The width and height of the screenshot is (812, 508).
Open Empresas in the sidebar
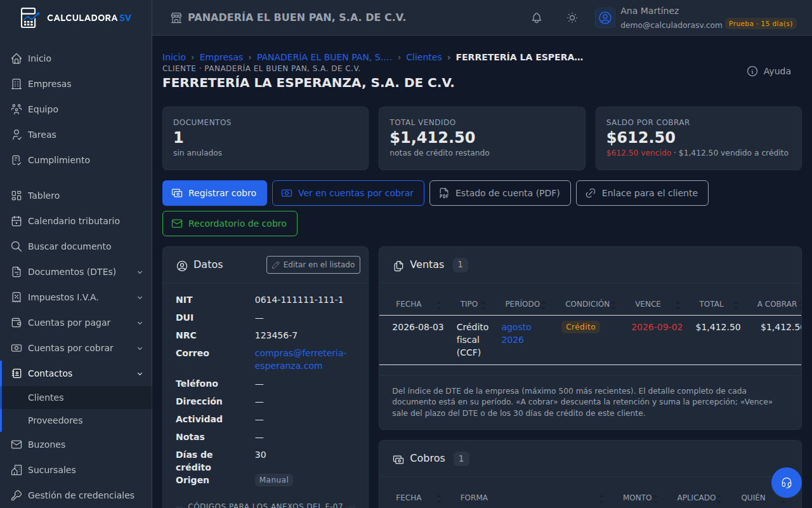pyautogui.click(x=76, y=84)
